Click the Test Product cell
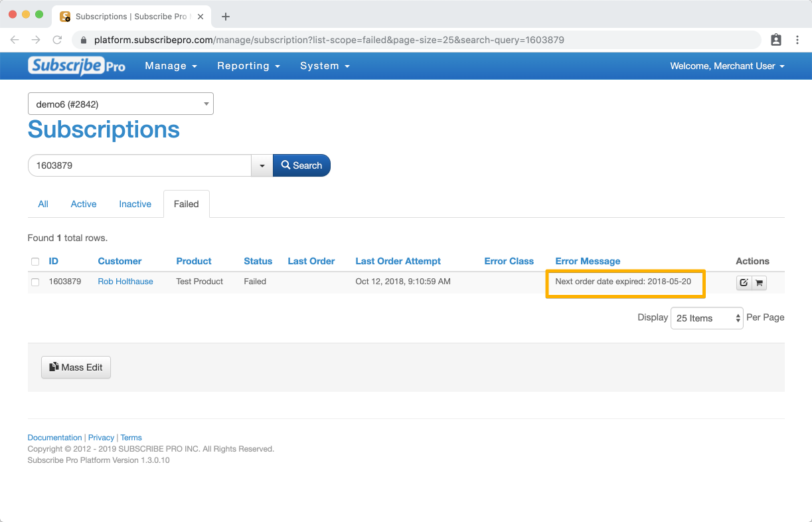This screenshot has height=522, width=812. tap(200, 282)
